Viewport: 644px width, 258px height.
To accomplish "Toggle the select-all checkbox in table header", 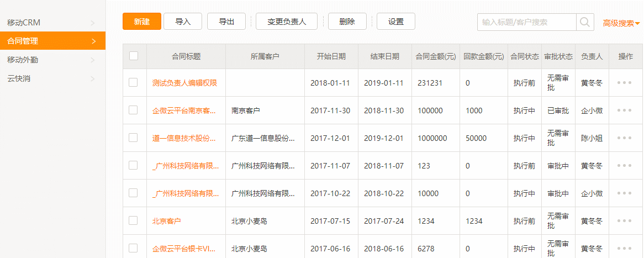I will [x=133, y=56].
